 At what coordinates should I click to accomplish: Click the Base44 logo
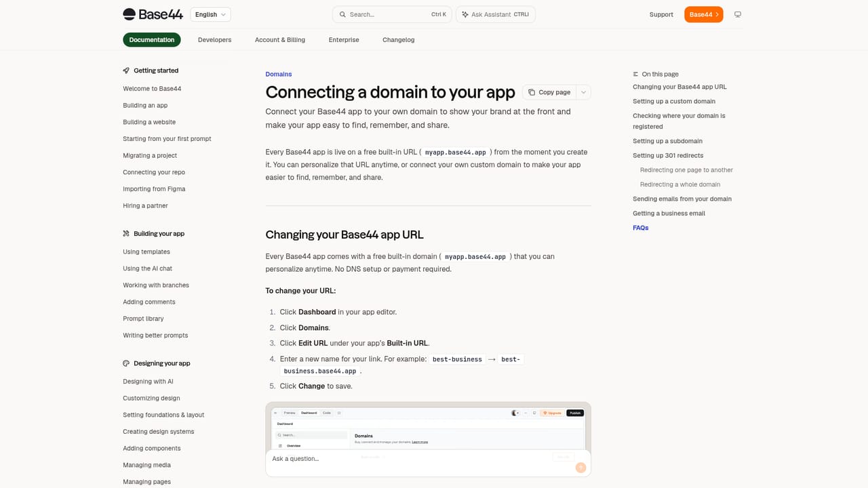[x=153, y=14]
